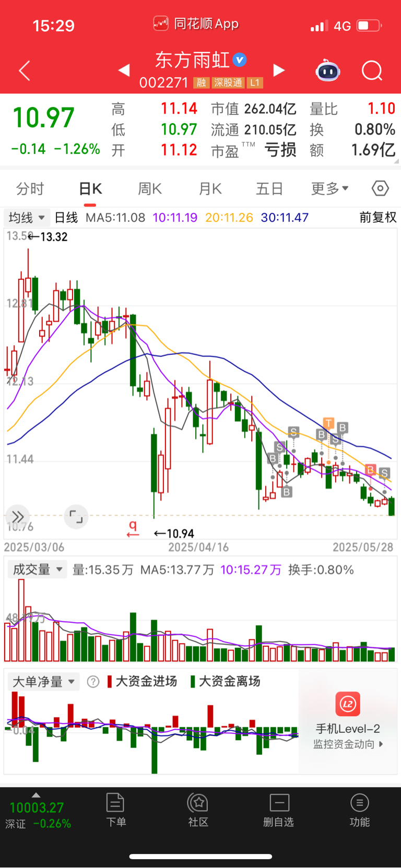Tap the blue MA30 30:11.47 label

285,218
